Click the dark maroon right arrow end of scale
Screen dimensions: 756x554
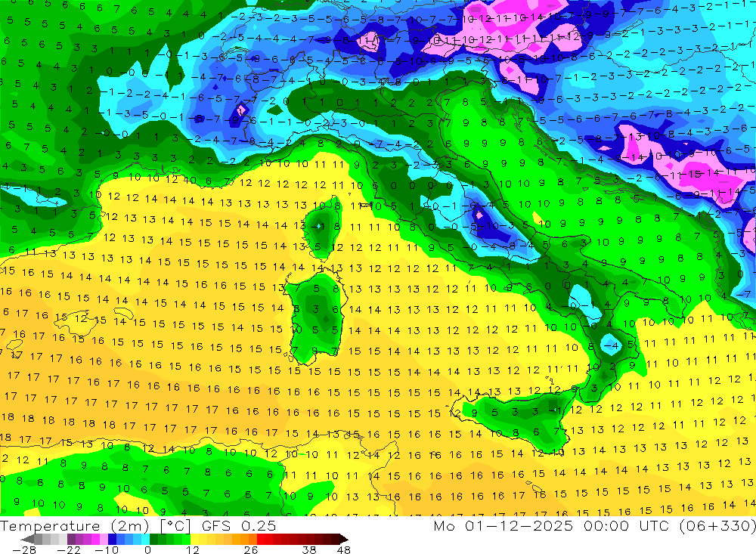[344, 539]
